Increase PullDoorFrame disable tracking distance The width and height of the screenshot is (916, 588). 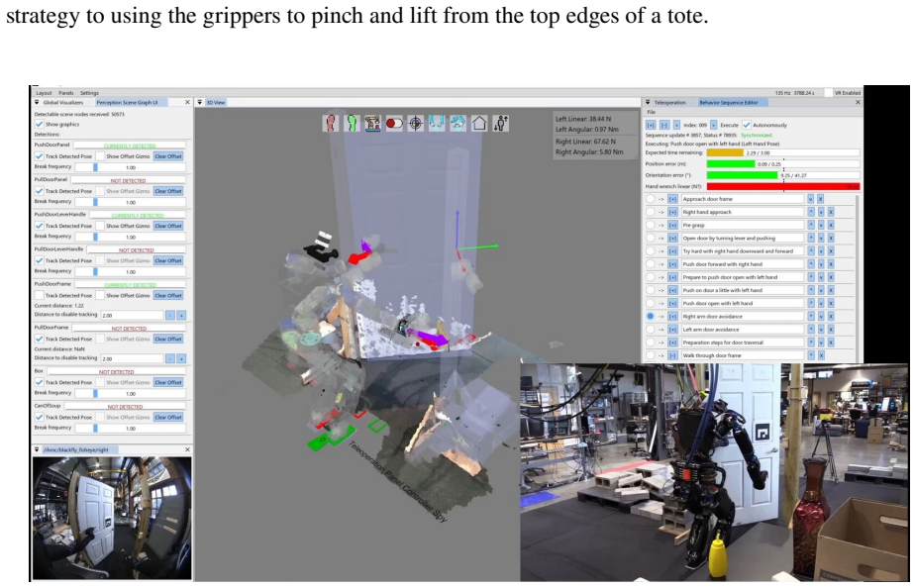(x=181, y=358)
